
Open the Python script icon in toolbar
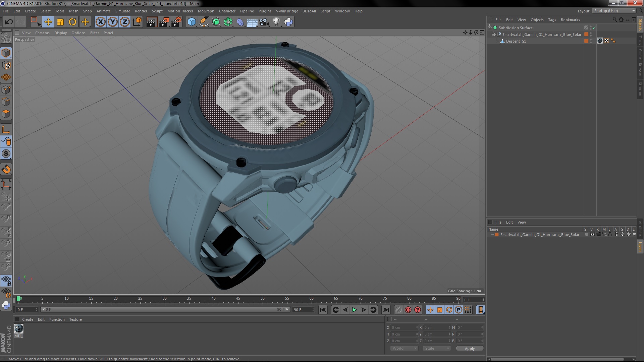pyautogui.click(x=288, y=22)
